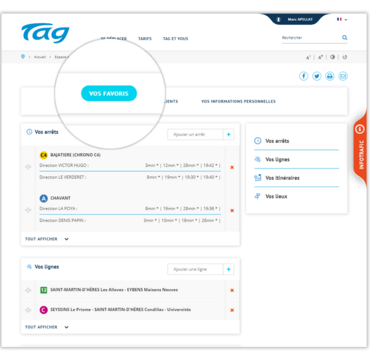Image resolution: width=370 pixels, height=362 pixels.
Task: Click SEYSSINS Le Prisme line text
Action: click(x=121, y=310)
